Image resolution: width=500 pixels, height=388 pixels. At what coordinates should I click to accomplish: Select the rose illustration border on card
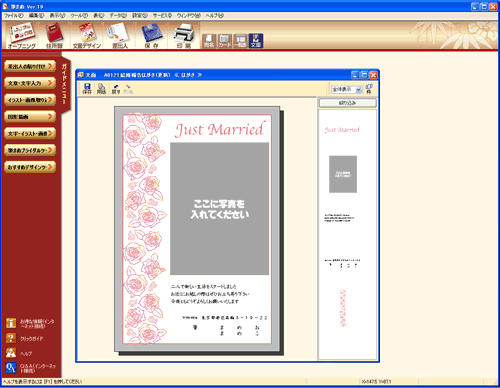(144, 229)
